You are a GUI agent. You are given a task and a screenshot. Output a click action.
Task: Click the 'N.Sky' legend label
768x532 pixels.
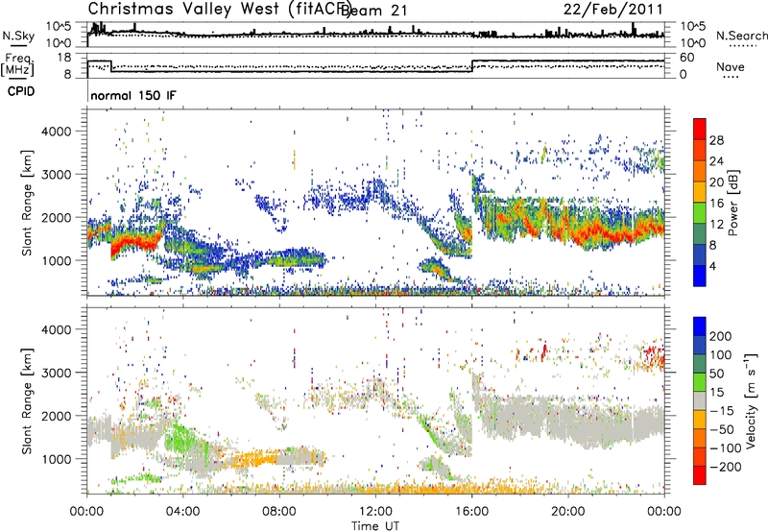[18, 36]
